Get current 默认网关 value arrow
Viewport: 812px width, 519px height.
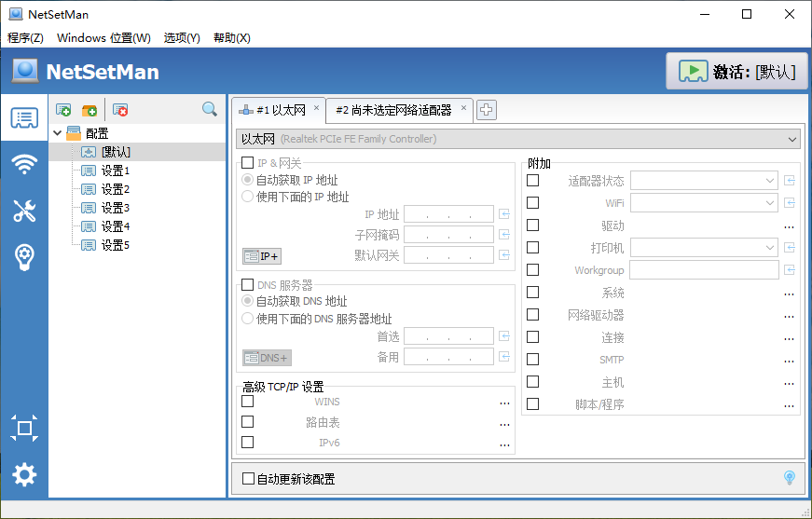pyautogui.click(x=504, y=254)
